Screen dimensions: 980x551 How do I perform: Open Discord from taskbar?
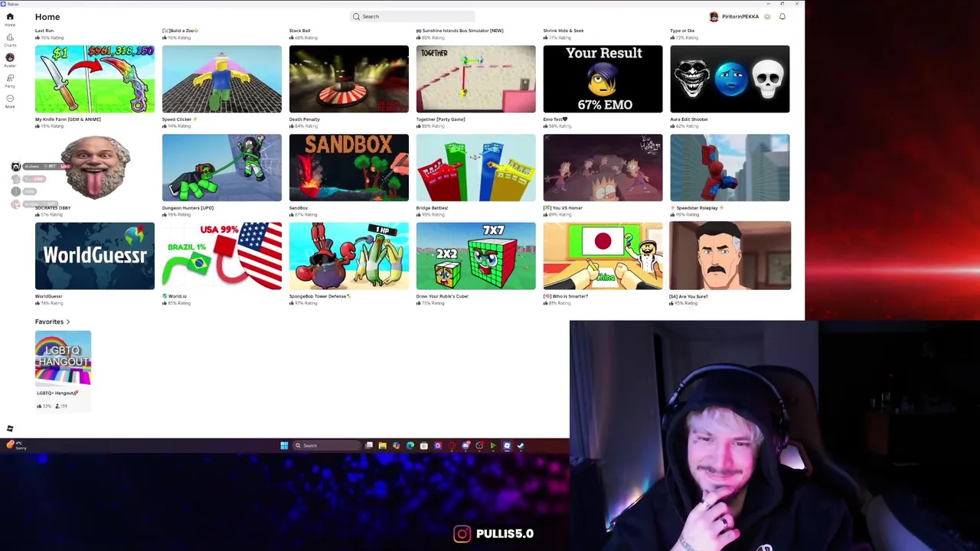(x=465, y=445)
